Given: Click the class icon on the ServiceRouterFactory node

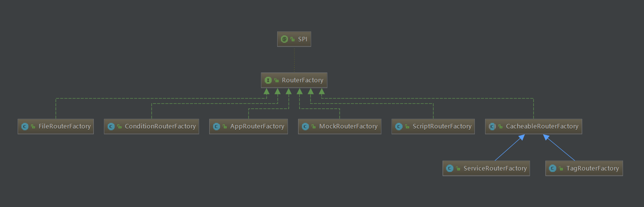Looking at the screenshot, I should point(449,168).
